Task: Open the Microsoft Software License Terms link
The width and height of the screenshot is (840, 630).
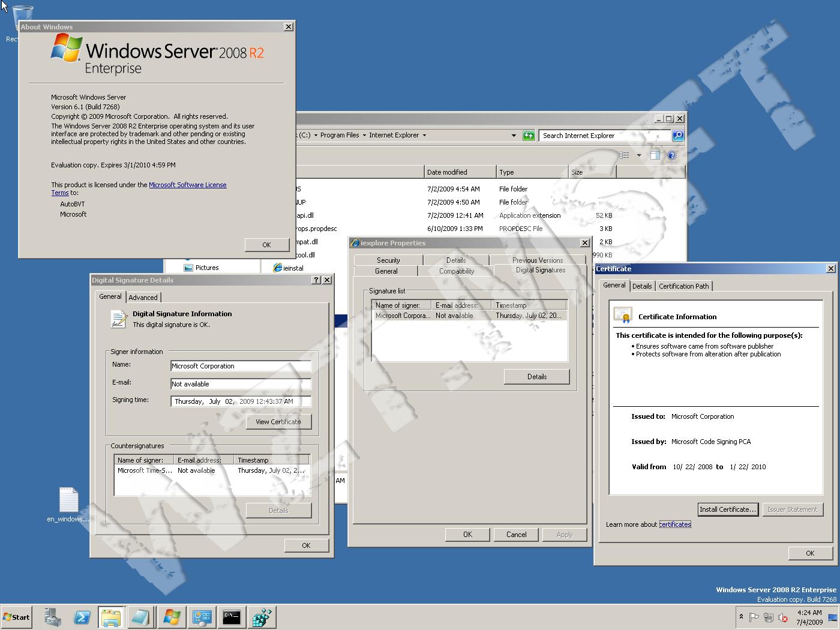Action: point(188,185)
